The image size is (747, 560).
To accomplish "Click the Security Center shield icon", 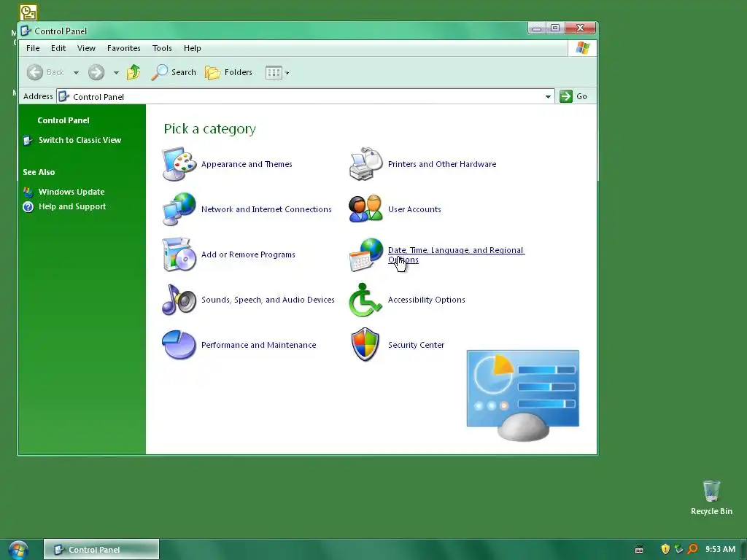I will (365, 344).
